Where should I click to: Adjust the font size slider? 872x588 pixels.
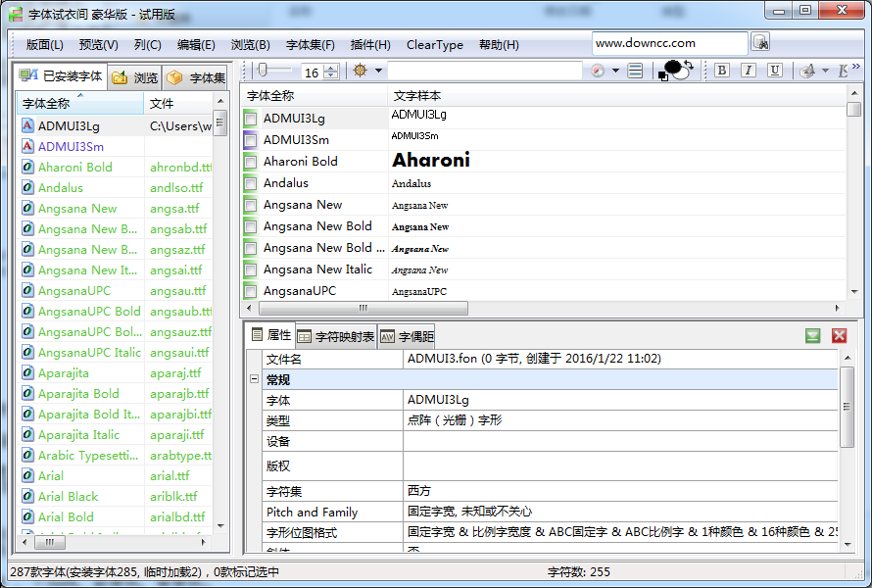(265, 70)
